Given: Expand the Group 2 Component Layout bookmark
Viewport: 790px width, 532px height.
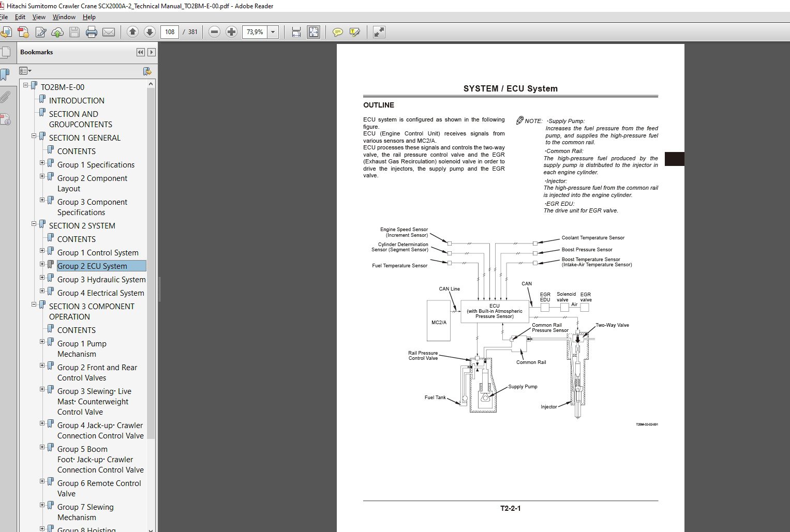Looking at the screenshot, I should pos(42,176).
